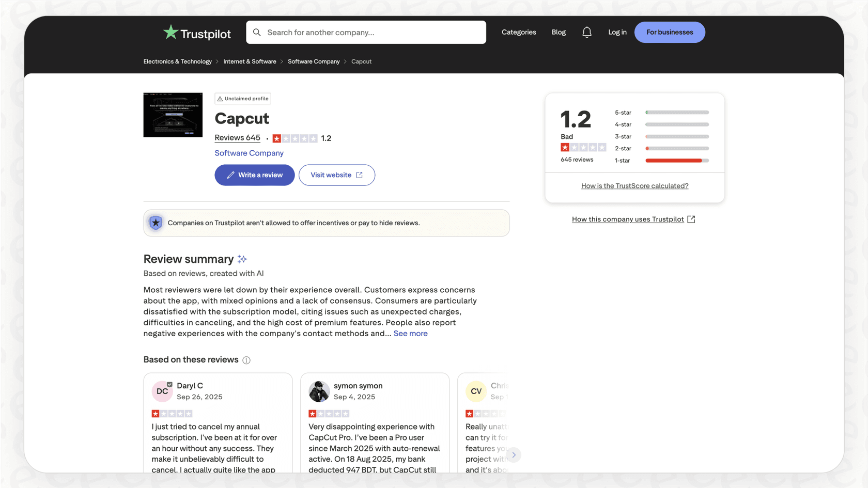Click the AI sparkle icon beside Review summary
This screenshot has width=868, height=488.
pos(242,258)
